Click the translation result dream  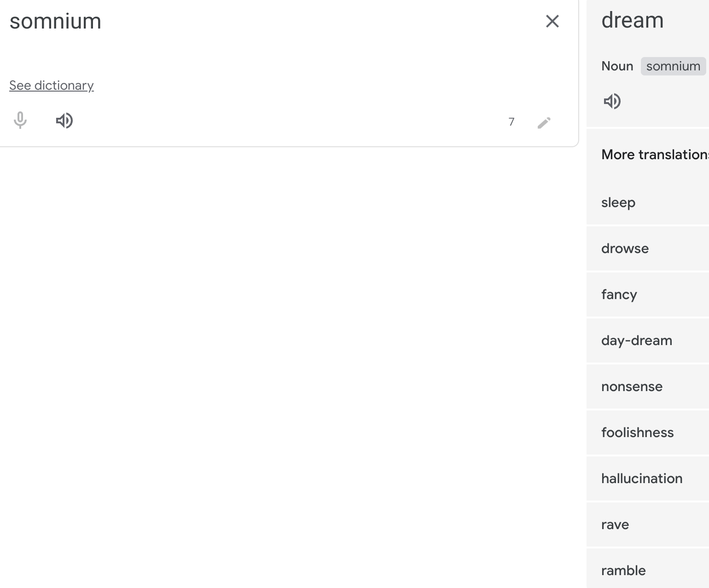coord(633,20)
